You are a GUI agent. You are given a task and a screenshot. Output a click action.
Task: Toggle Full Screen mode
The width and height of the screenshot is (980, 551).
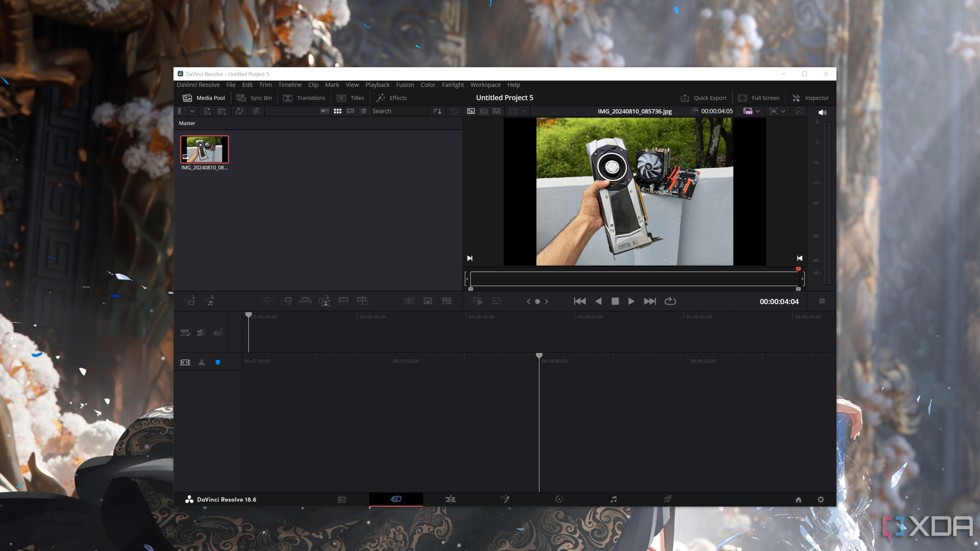coord(760,97)
